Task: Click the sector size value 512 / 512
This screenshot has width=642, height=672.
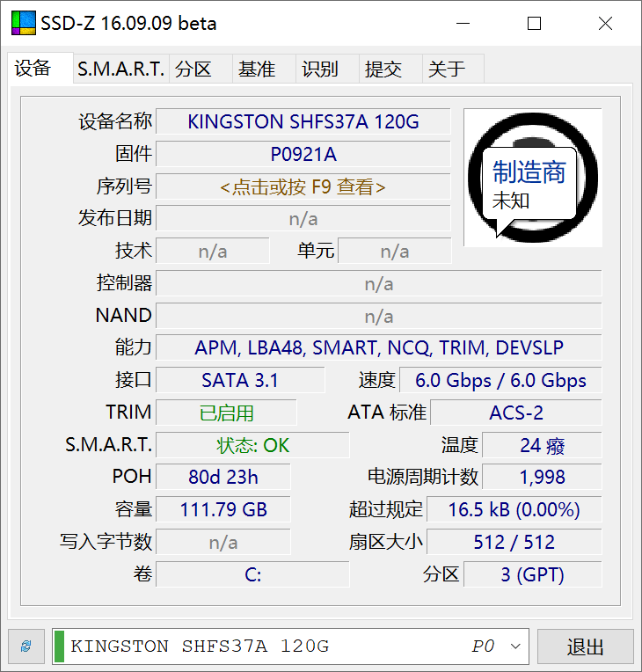Action: [x=514, y=542]
